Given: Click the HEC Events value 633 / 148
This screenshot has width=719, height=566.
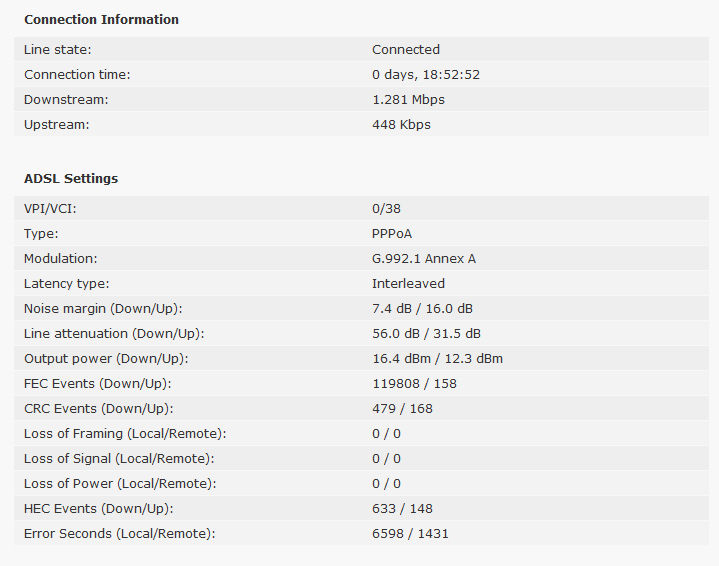Looking at the screenshot, I should [x=402, y=509].
